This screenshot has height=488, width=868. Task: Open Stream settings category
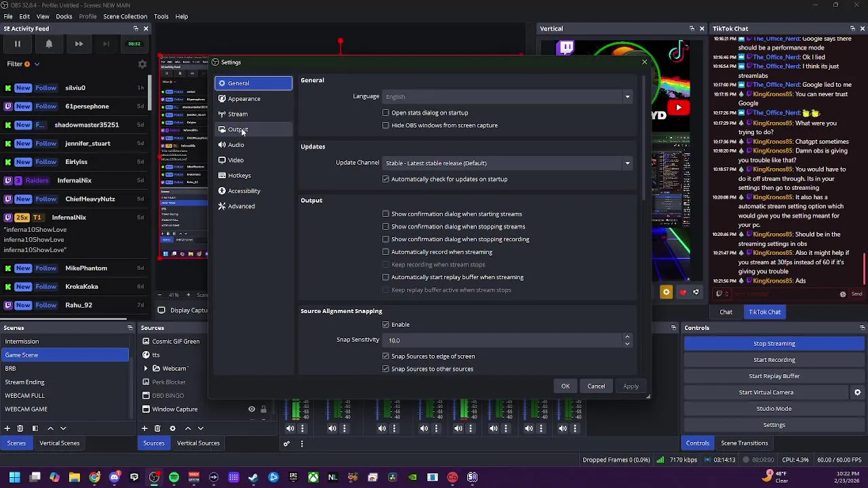coord(253,114)
